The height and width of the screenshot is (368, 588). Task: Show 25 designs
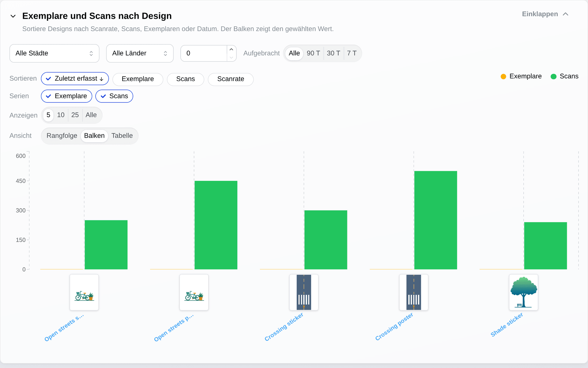[x=75, y=115]
